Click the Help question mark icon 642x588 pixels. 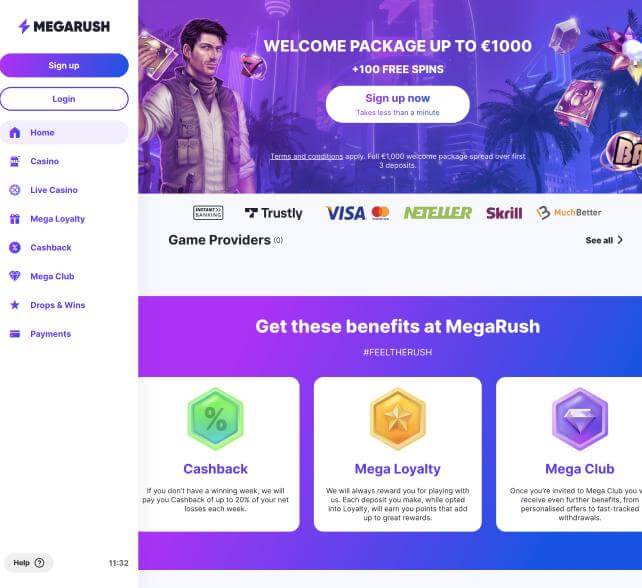[x=39, y=563]
